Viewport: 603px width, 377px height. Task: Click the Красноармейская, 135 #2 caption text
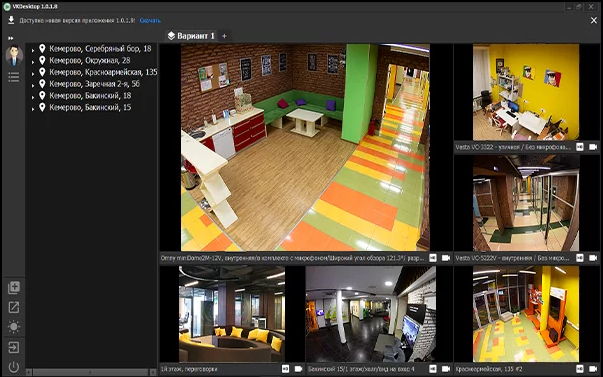(x=489, y=369)
